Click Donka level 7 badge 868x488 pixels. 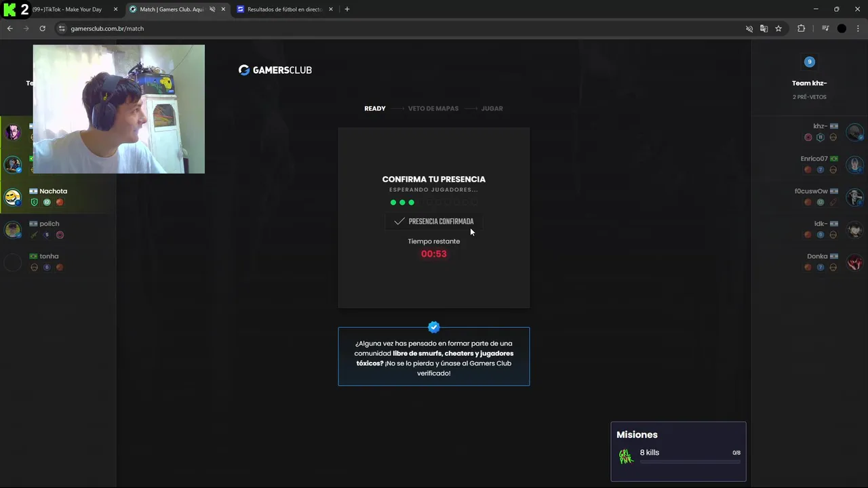(x=821, y=268)
